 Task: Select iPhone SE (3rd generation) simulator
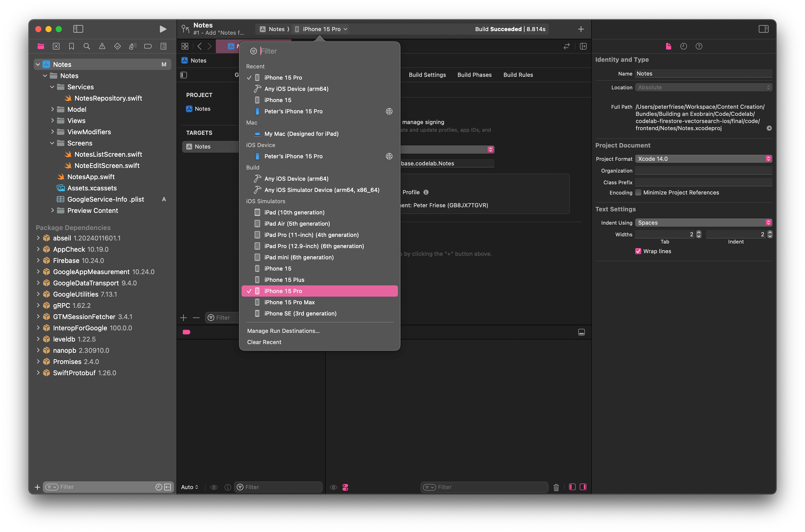300,313
